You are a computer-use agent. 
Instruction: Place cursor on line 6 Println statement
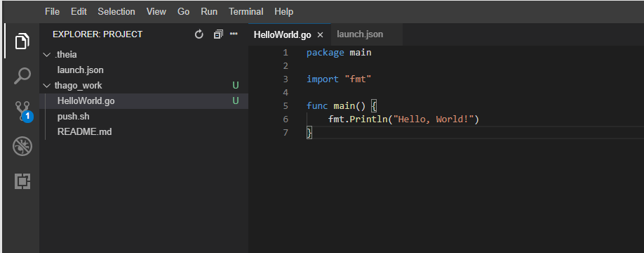(403, 119)
